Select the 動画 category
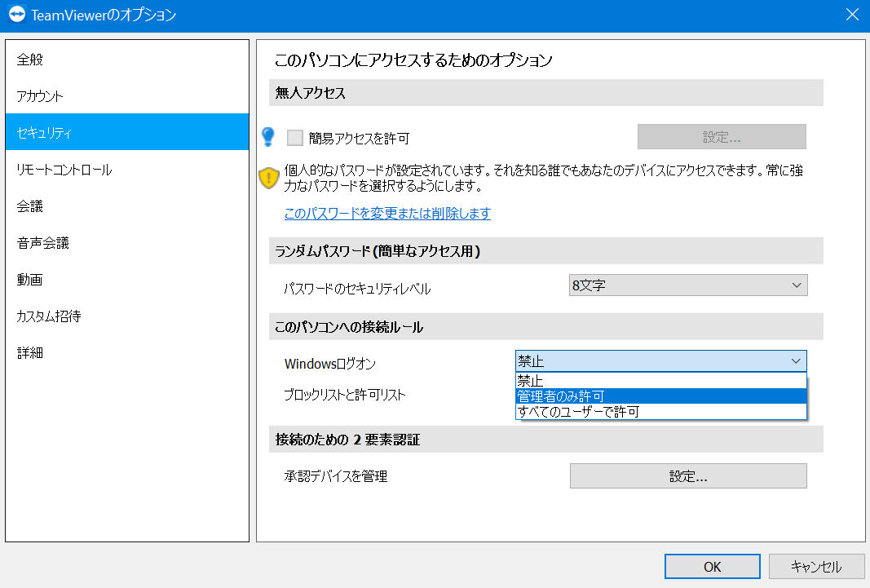Viewport: 870px width, 588px height. [127, 279]
